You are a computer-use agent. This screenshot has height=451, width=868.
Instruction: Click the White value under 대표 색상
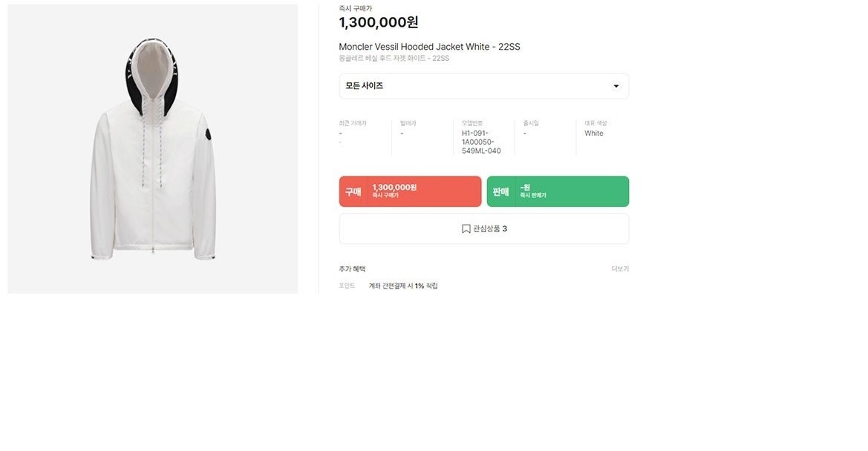594,134
